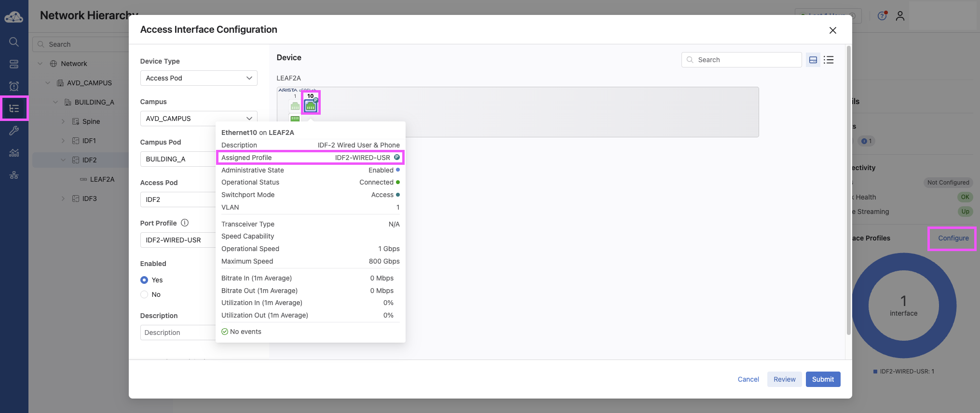
Task: Open the Campus Pod BUILDING_A dropdown
Action: tap(178, 159)
